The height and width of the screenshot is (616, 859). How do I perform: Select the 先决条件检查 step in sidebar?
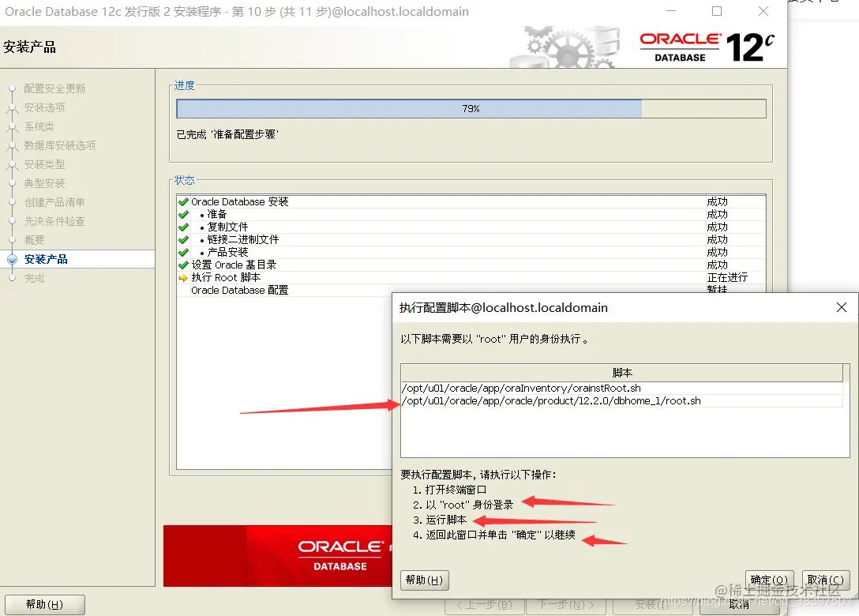point(54,221)
